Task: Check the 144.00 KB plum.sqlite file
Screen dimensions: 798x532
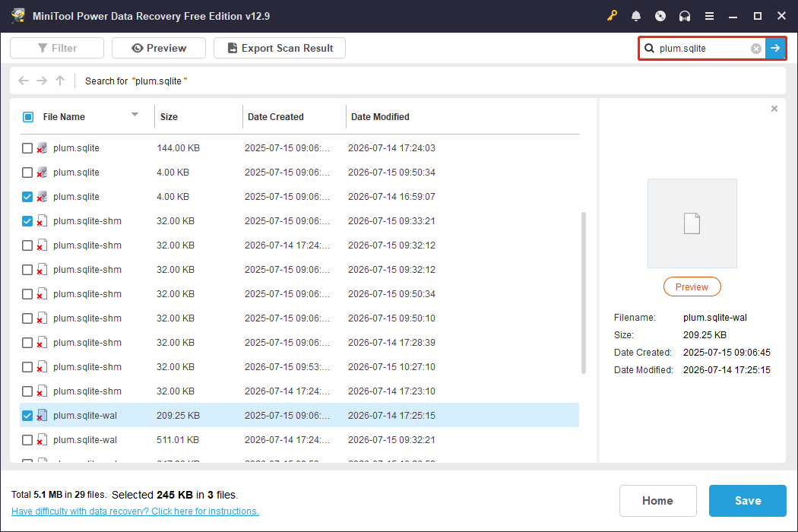Action: 27,148
